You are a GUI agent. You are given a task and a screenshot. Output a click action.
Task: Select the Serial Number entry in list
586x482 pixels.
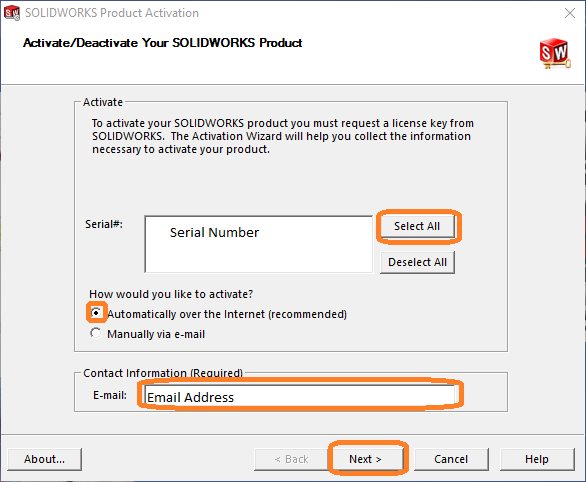pos(214,232)
